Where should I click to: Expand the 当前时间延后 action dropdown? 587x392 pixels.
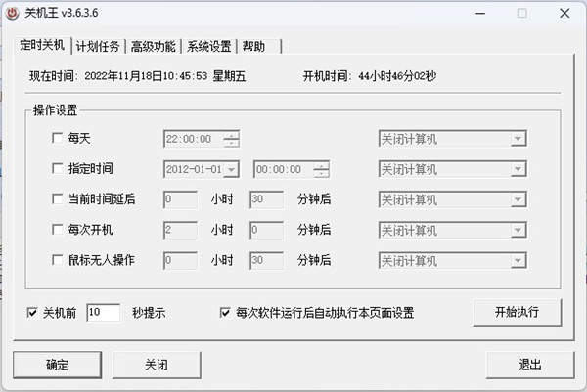(453, 200)
